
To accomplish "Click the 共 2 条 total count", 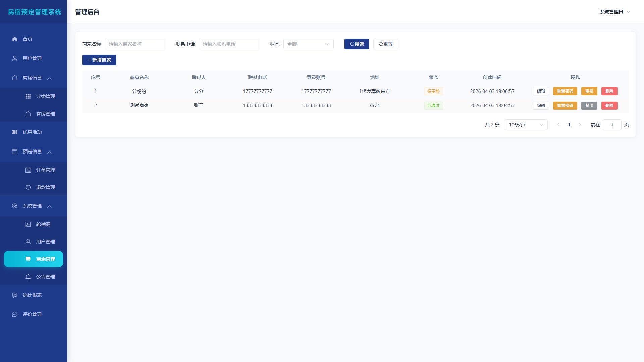I will [492, 125].
